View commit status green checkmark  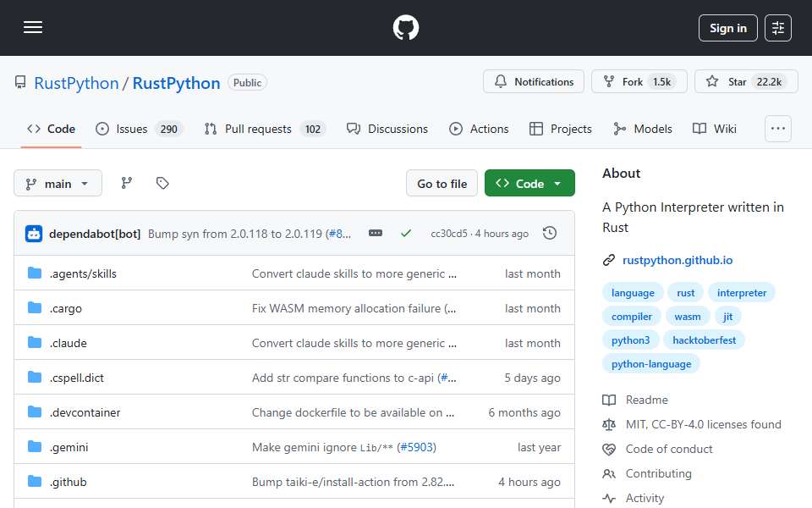(406, 234)
